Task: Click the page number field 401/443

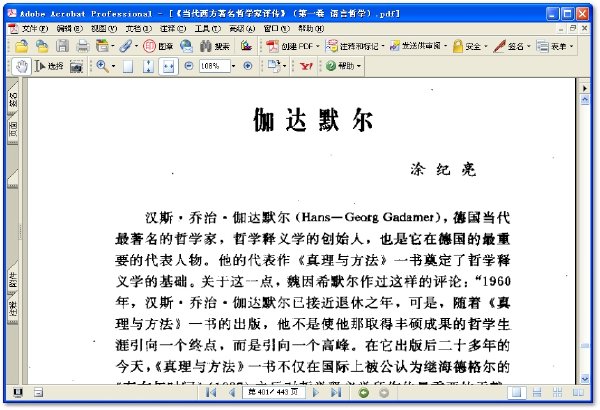Action: click(273, 392)
